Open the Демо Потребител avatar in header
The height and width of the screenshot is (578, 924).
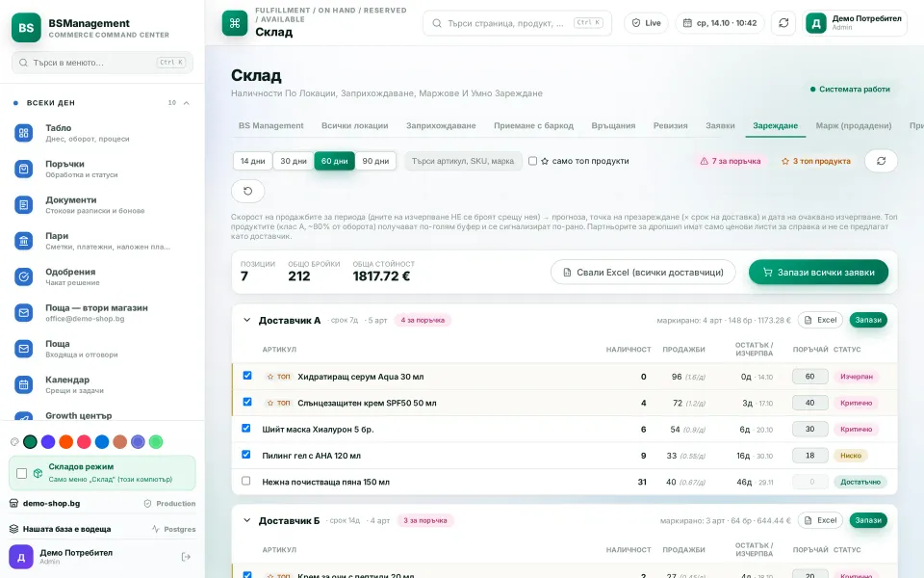816,23
